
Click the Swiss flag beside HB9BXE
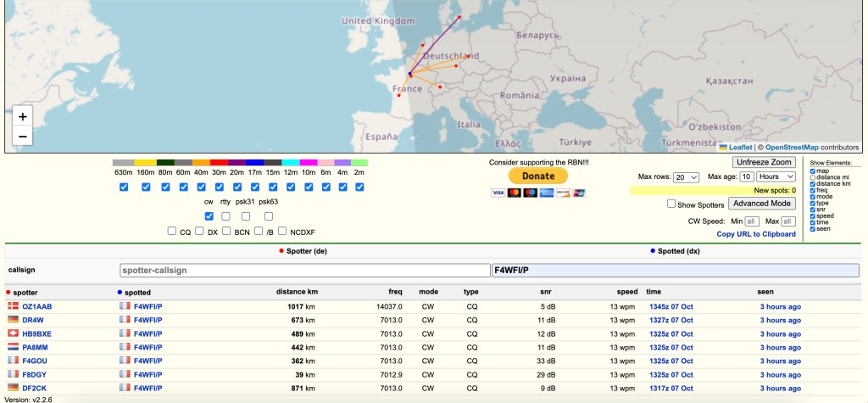click(13, 333)
